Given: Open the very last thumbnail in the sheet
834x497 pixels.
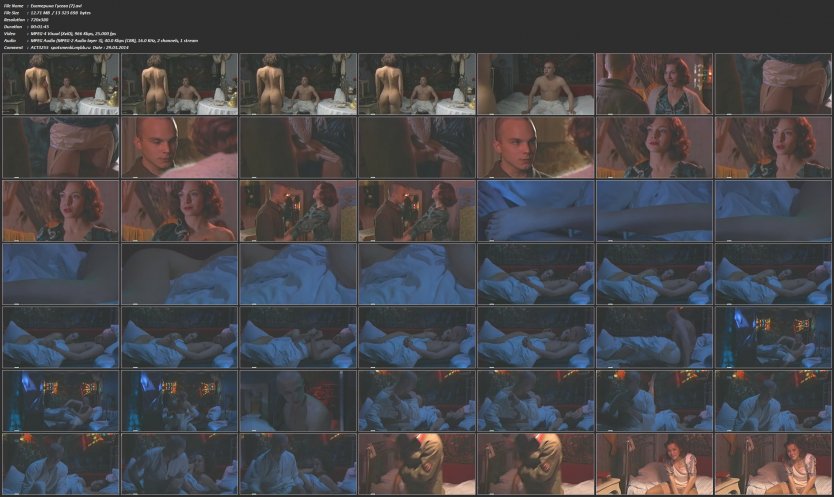Looking at the screenshot, I should 773,463.
